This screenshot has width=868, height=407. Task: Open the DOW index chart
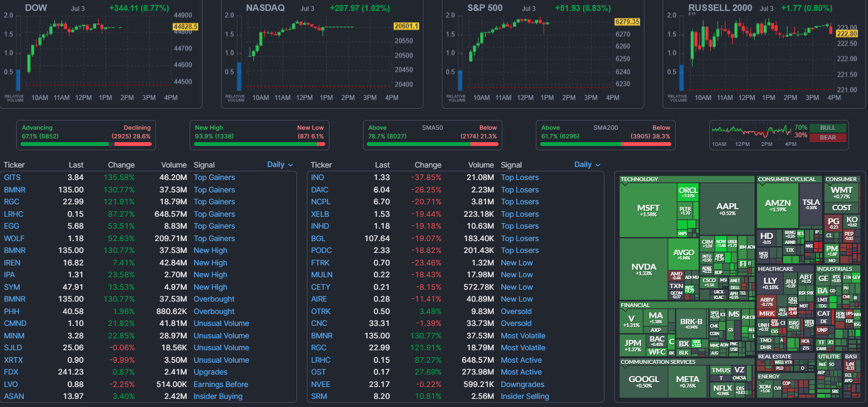tap(101, 54)
